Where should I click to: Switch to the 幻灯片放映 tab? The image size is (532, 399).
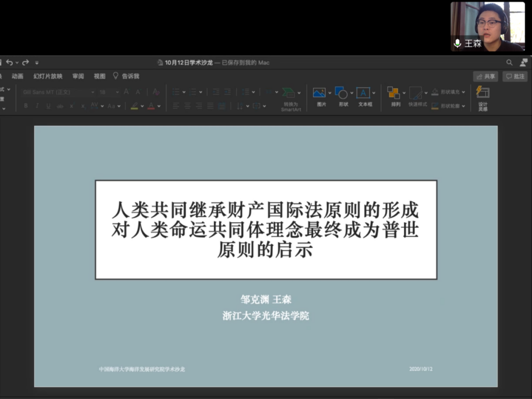point(48,76)
